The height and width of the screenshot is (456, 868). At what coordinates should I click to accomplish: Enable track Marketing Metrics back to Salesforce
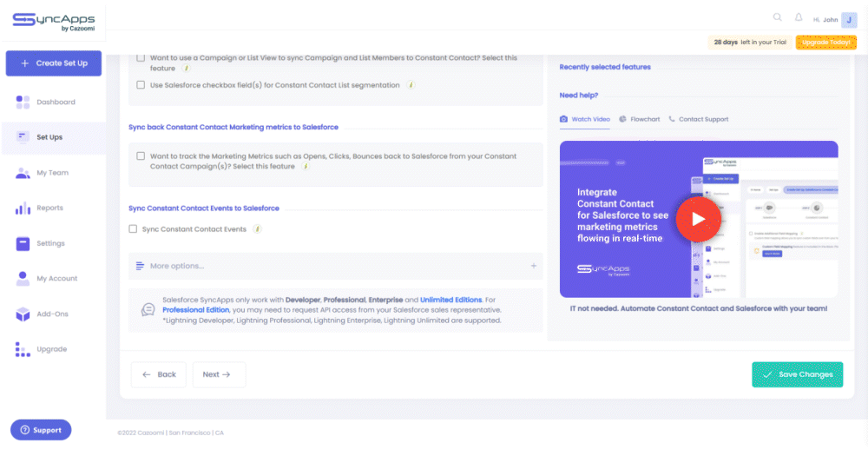[x=141, y=156]
